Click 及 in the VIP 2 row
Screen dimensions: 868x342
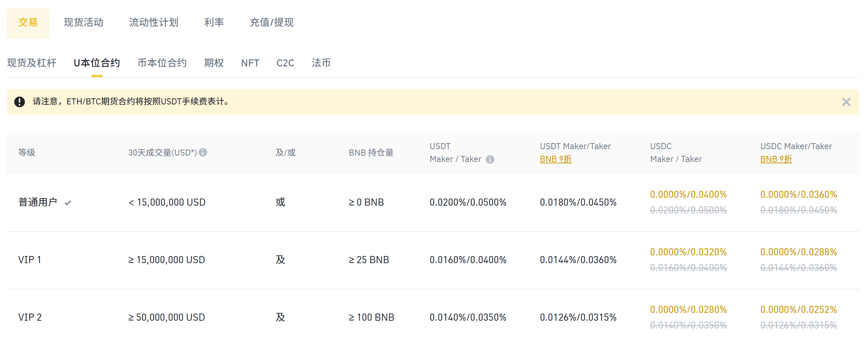click(280, 317)
